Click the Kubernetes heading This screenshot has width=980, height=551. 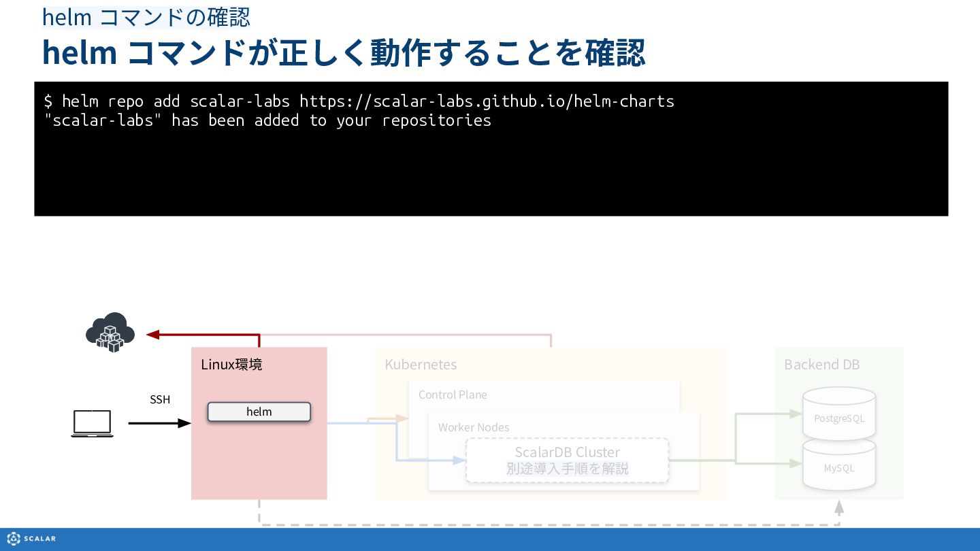(421, 365)
